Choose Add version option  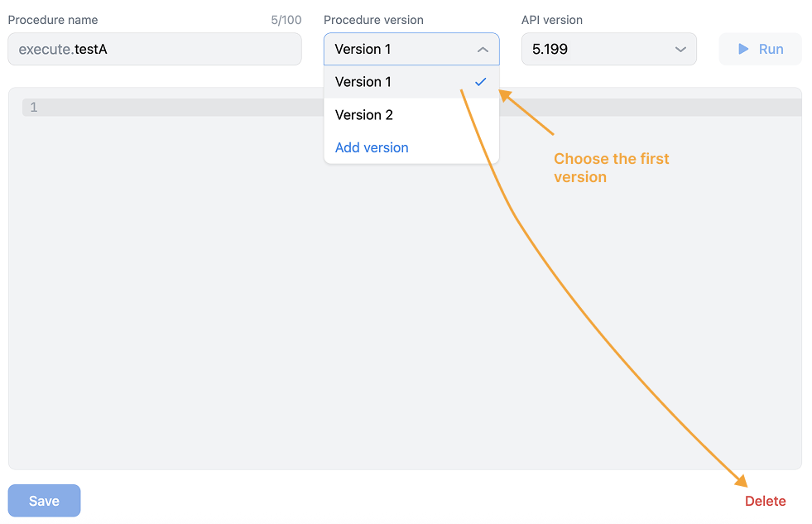click(372, 147)
